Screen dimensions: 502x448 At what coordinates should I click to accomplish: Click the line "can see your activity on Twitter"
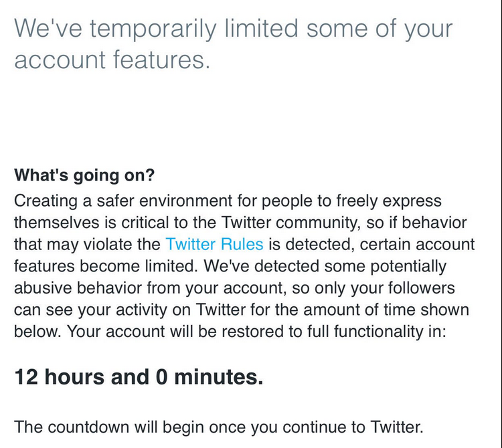click(x=241, y=310)
